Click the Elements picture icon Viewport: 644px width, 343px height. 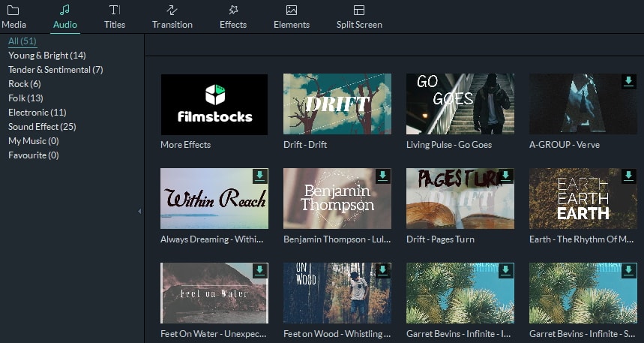click(292, 11)
